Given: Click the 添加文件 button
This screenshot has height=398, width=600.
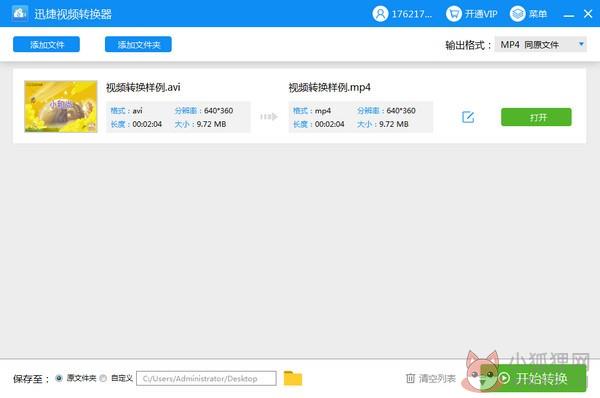Looking at the screenshot, I should (x=46, y=44).
